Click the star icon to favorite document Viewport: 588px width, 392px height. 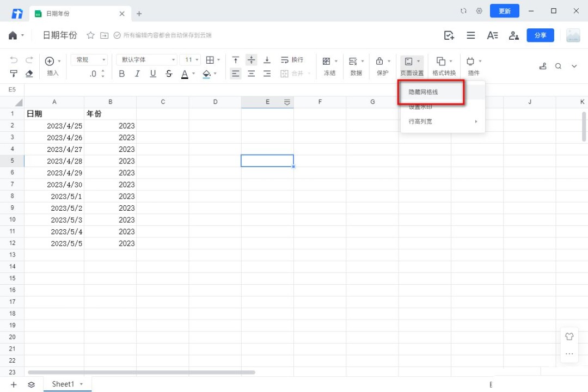coord(90,35)
